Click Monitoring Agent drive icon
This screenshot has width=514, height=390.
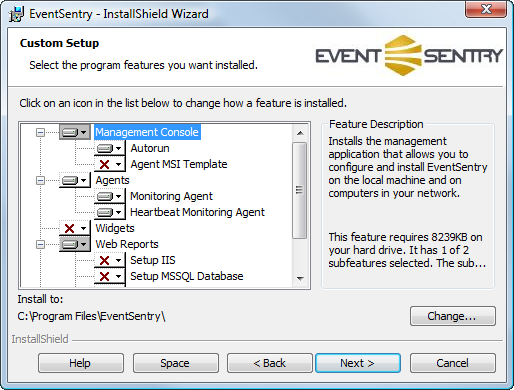(x=109, y=196)
